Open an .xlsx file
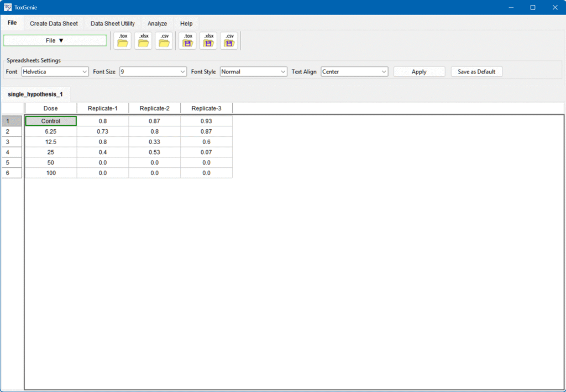 tap(143, 41)
